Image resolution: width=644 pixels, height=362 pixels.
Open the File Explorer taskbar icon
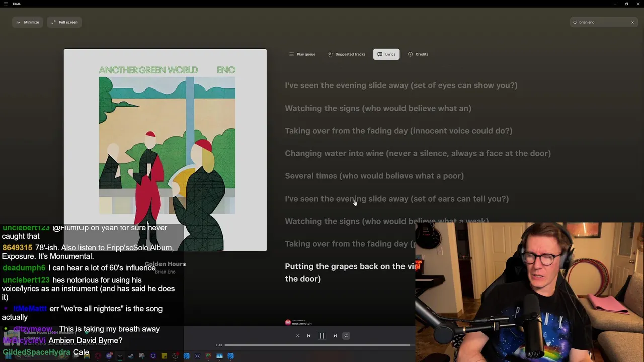[87, 356]
